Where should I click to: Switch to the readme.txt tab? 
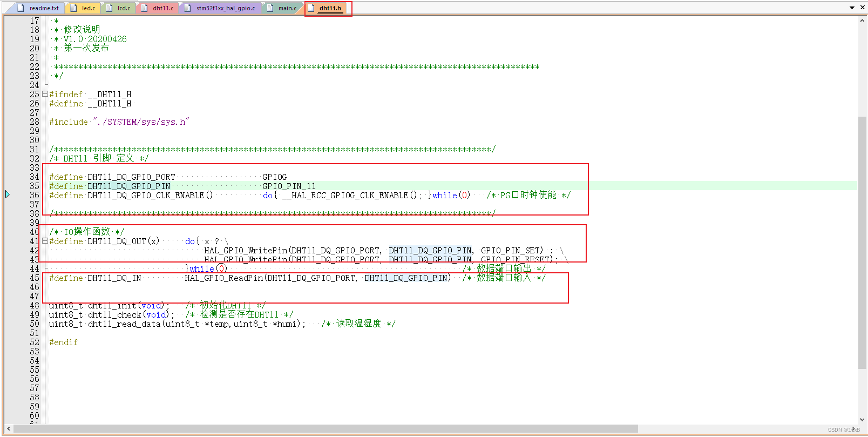tap(39, 8)
